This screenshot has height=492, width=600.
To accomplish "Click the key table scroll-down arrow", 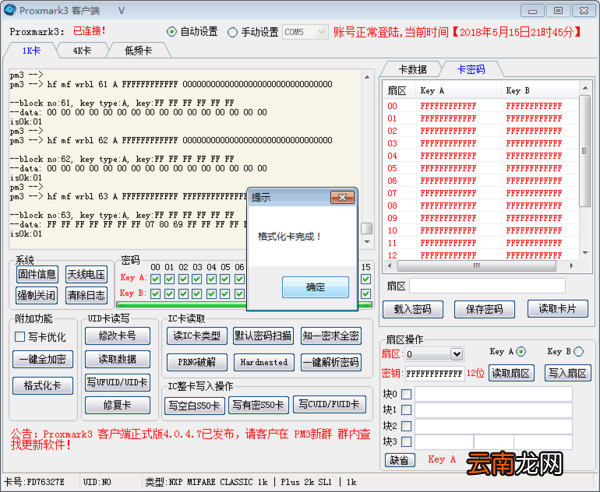I will (x=585, y=253).
